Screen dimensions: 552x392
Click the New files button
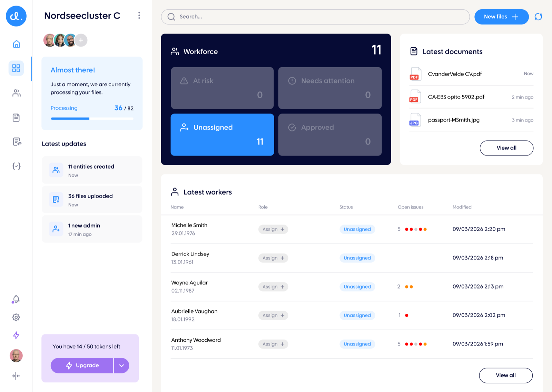coord(501,17)
